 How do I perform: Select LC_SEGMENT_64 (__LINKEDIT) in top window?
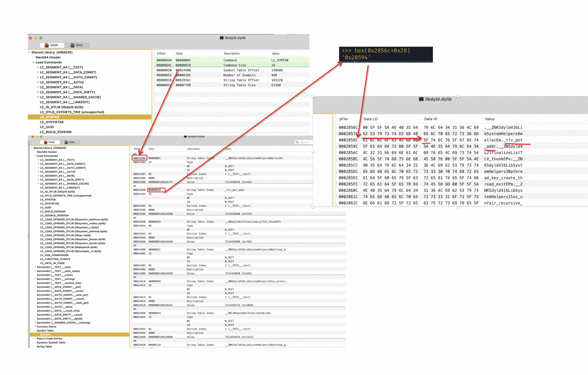(x=65, y=102)
